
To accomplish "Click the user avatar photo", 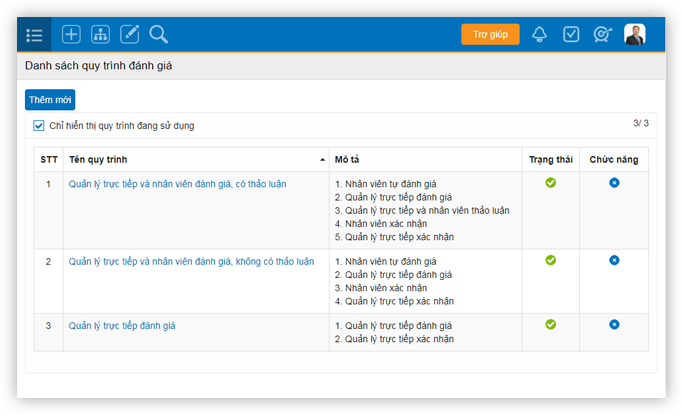I will coord(635,35).
